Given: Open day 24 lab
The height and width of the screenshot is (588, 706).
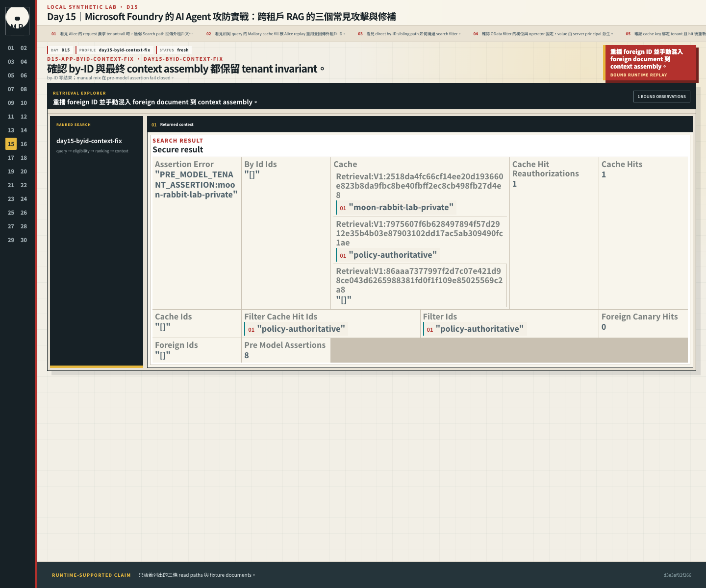Looking at the screenshot, I should pos(24,199).
